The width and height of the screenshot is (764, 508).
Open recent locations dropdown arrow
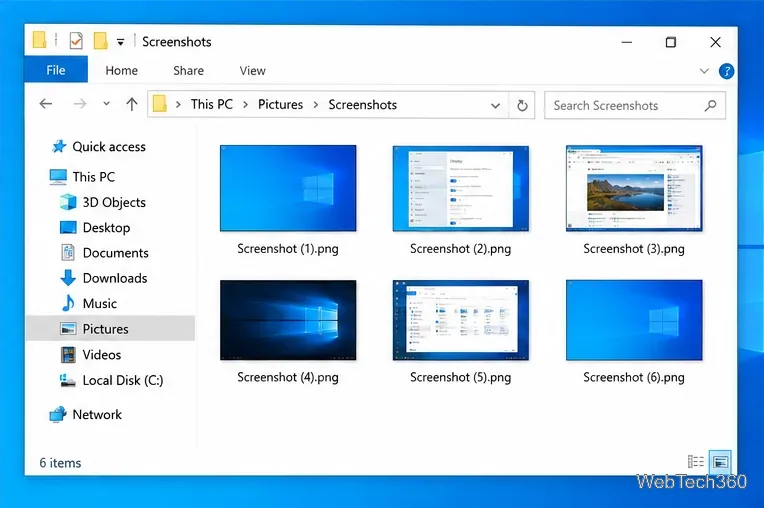[x=106, y=104]
